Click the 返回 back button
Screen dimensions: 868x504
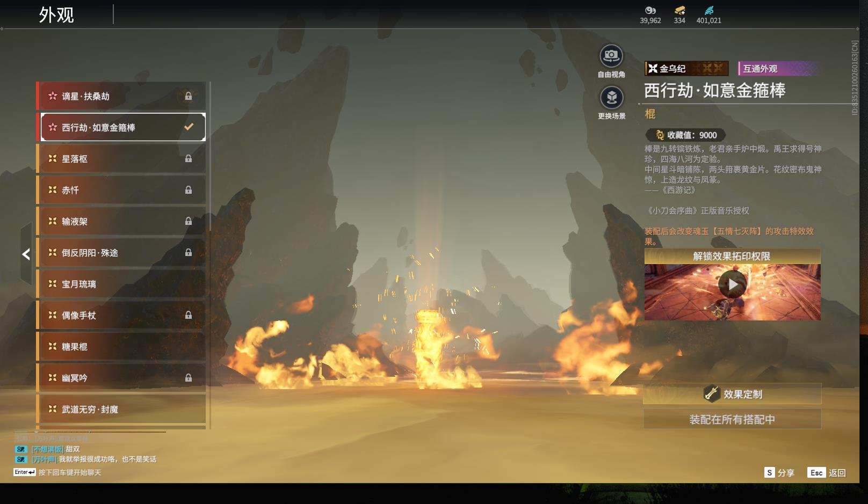[827, 472]
